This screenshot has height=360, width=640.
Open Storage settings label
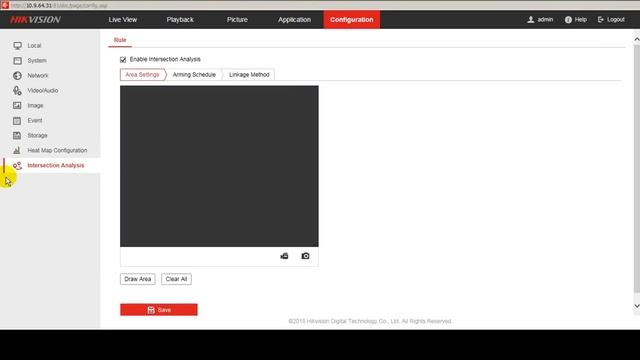pos(37,135)
